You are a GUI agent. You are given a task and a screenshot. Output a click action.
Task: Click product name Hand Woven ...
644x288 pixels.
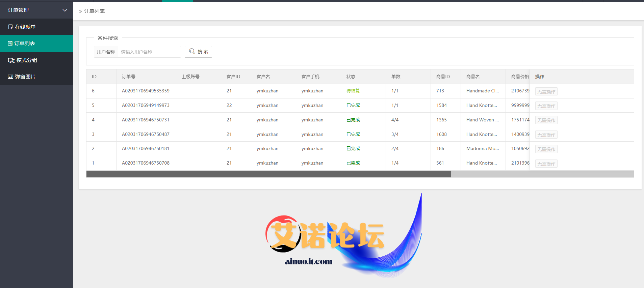pos(483,120)
